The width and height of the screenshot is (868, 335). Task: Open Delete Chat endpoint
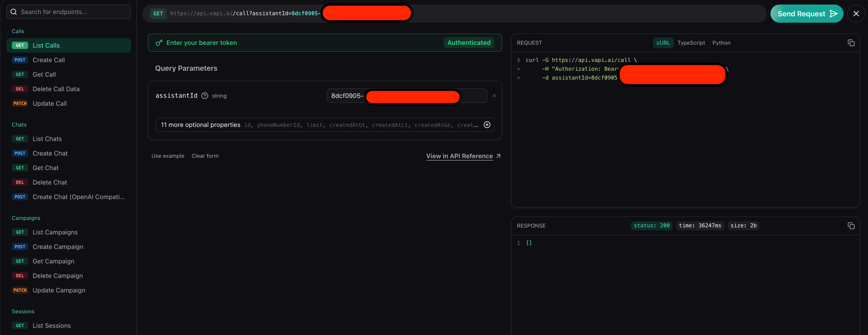pyautogui.click(x=68, y=182)
